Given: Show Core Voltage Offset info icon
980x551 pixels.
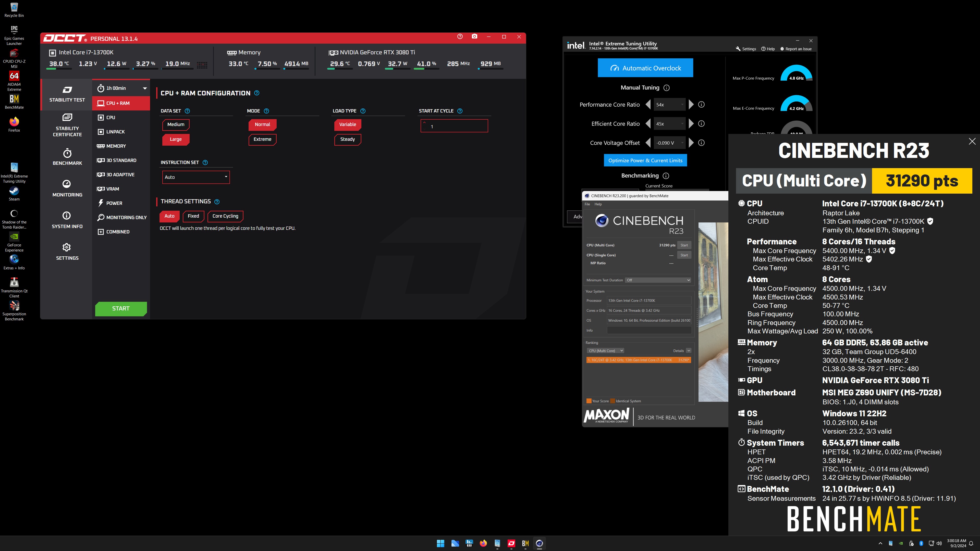Looking at the screenshot, I should tap(701, 143).
